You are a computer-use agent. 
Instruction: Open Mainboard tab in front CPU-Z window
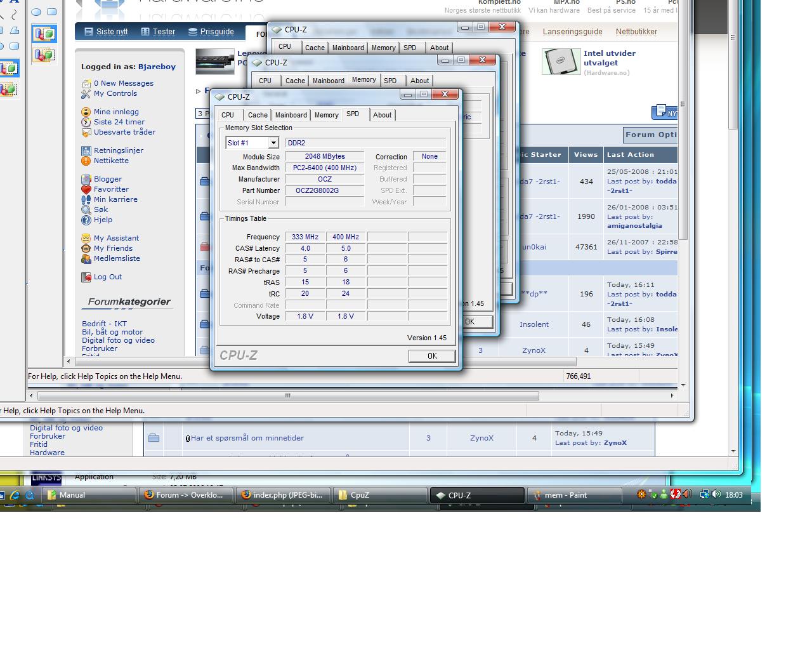click(291, 115)
